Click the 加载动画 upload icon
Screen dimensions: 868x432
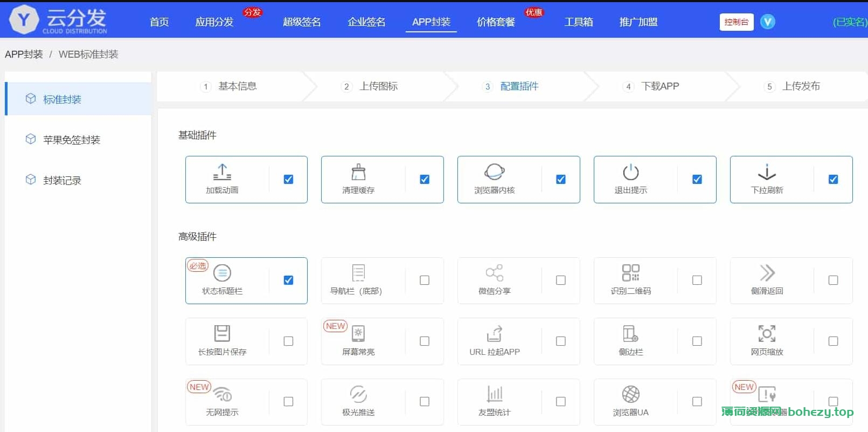pos(222,172)
